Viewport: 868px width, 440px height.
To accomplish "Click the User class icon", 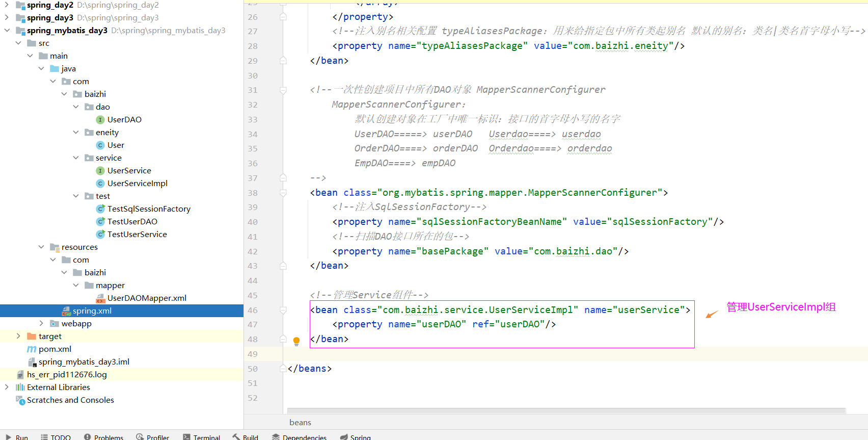I will (100, 145).
